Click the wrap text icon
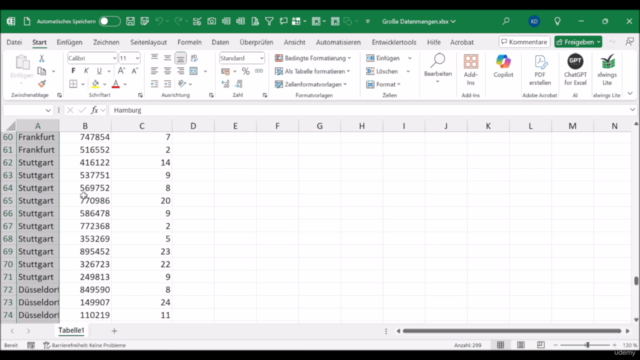Screen dimensions: 640x360 (194, 58)
